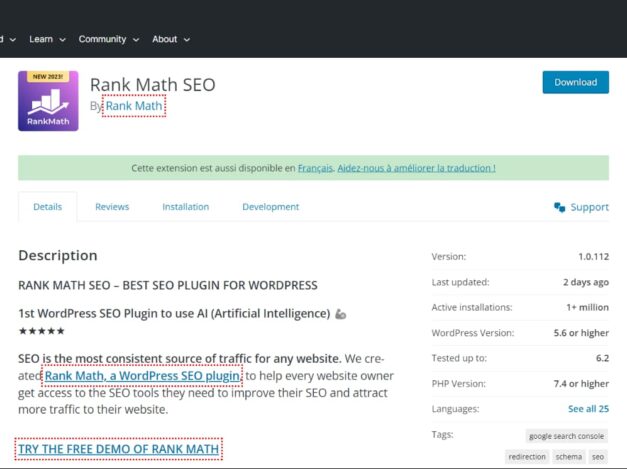
Task: Click the Support chat bubbles icon
Action: pos(559,207)
